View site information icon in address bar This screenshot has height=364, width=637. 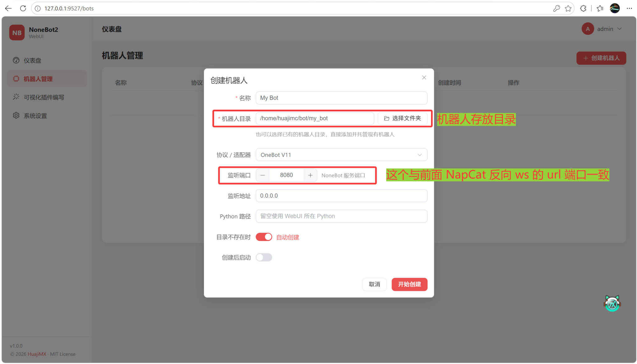(38, 8)
